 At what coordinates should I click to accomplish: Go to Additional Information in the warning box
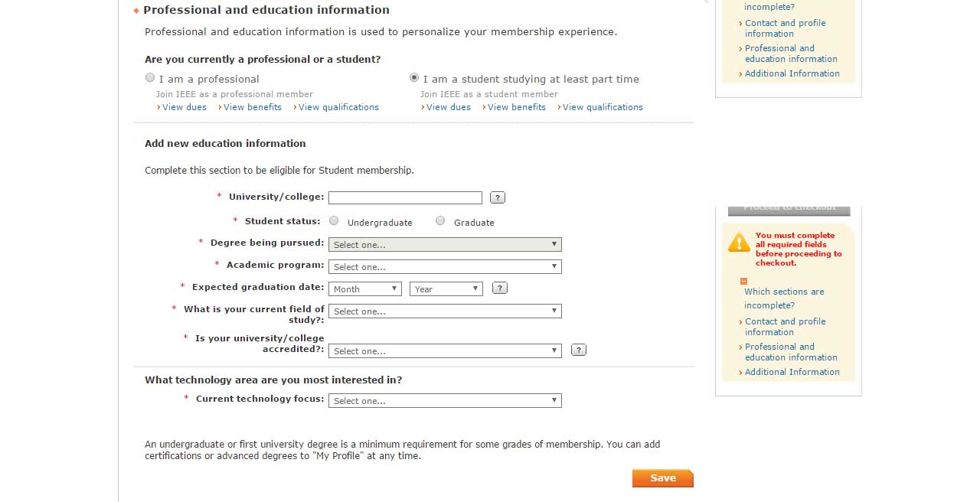[792, 372]
